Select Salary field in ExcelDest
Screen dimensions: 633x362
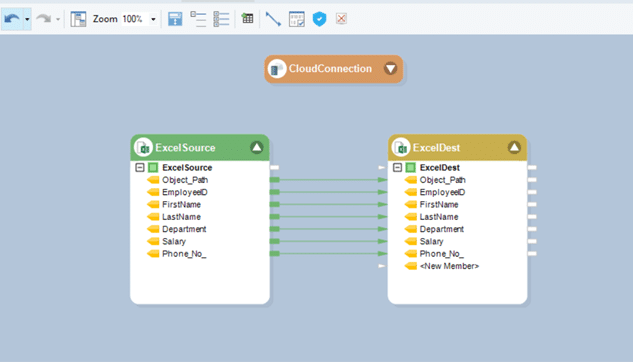click(432, 241)
